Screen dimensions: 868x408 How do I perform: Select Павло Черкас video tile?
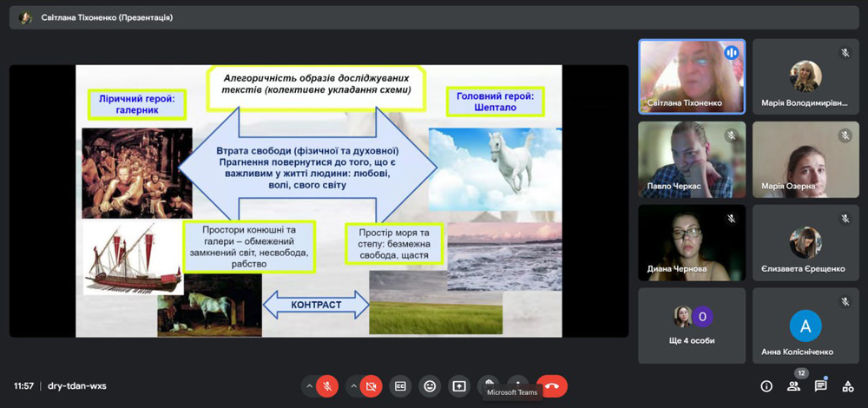[x=691, y=159]
